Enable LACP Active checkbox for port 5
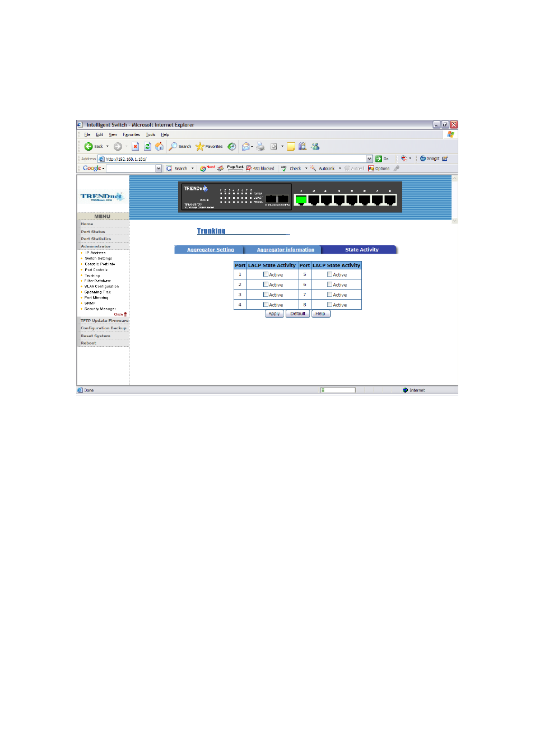This screenshot has width=535, height=756. coord(329,274)
